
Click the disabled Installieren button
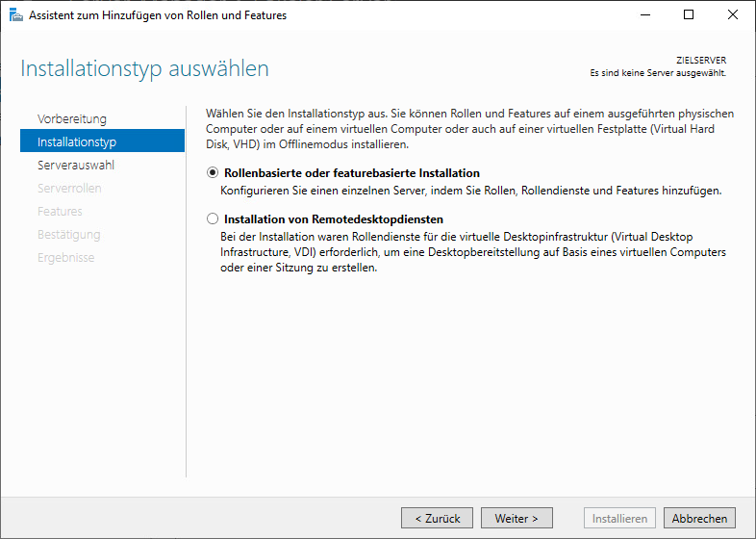(620, 518)
